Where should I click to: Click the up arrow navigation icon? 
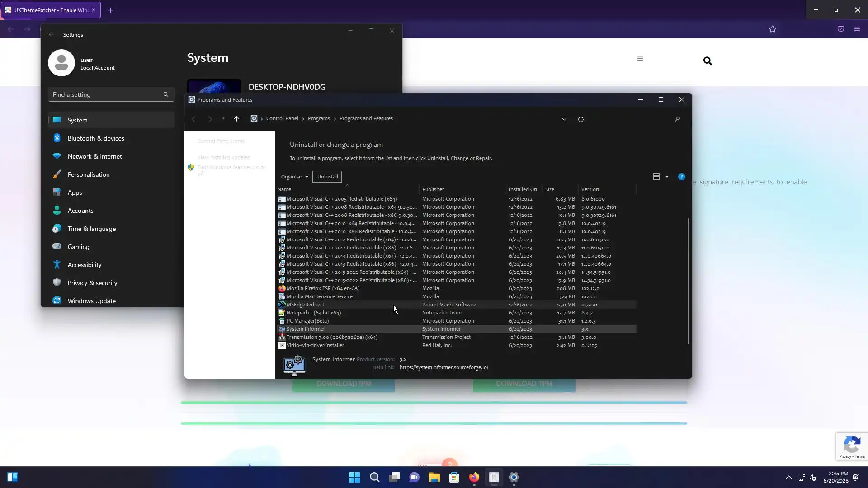pyautogui.click(x=236, y=119)
